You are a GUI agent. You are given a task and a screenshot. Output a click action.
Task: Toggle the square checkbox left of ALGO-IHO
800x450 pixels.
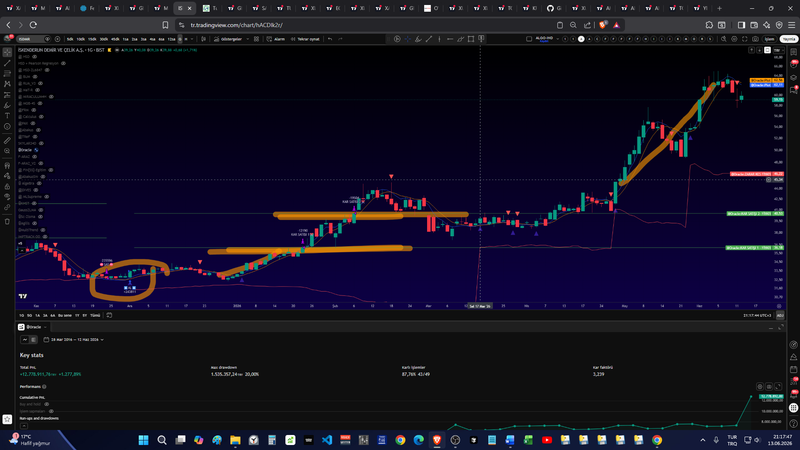(x=529, y=39)
